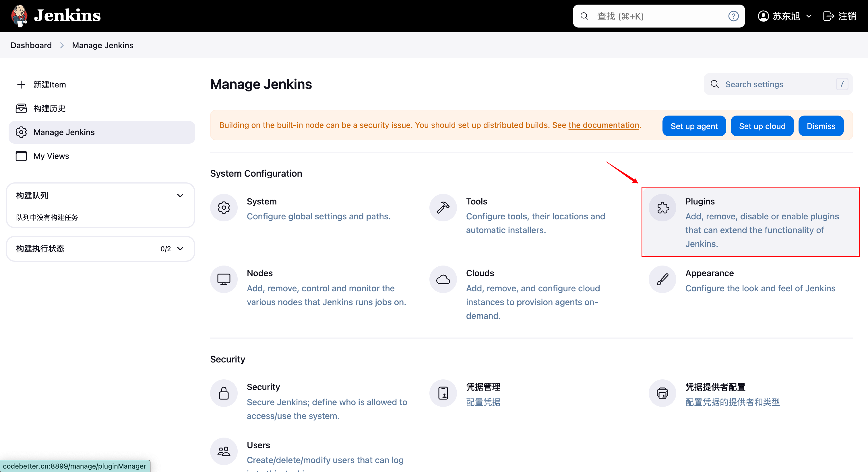Open the Users title
The width and height of the screenshot is (868, 472).
point(258,445)
